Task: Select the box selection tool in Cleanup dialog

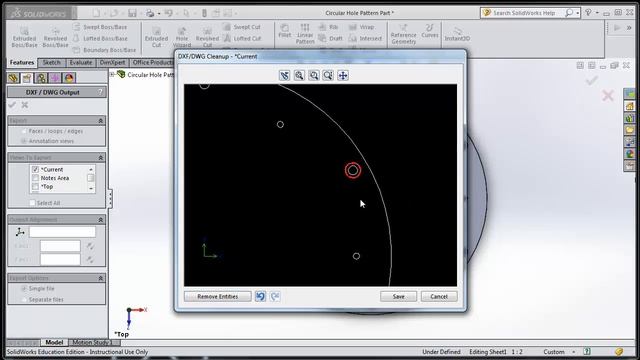Action: click(x=284, y=76)
